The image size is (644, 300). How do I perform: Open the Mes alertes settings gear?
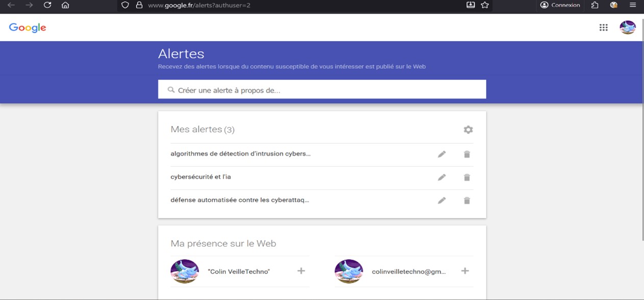[x=468, y=130]
